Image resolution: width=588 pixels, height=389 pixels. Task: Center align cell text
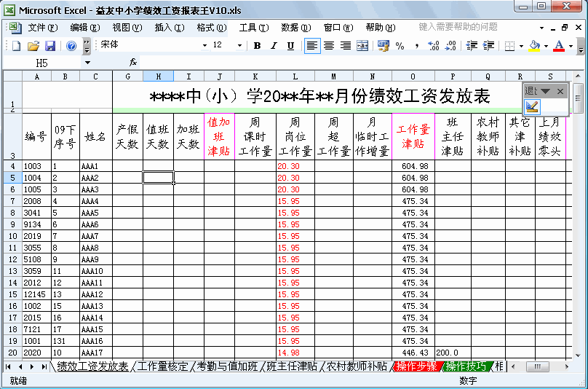329,46
